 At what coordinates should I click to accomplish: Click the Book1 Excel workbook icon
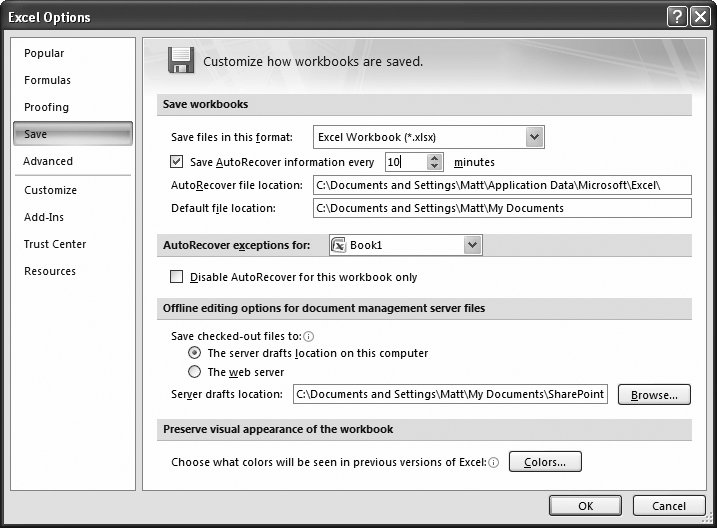(338, 245)
